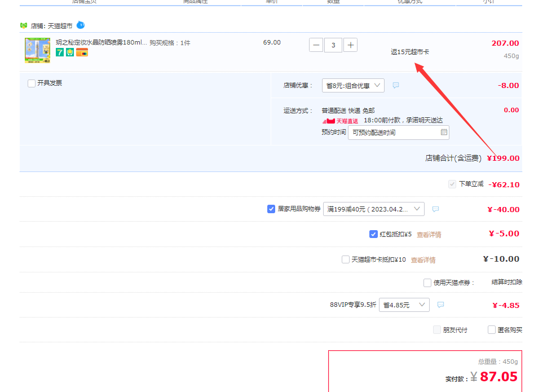Click the ¥-10.00 supermarket card amount
Image resolution: width=534 pixels, height=392 pixels.
point(501,259)
